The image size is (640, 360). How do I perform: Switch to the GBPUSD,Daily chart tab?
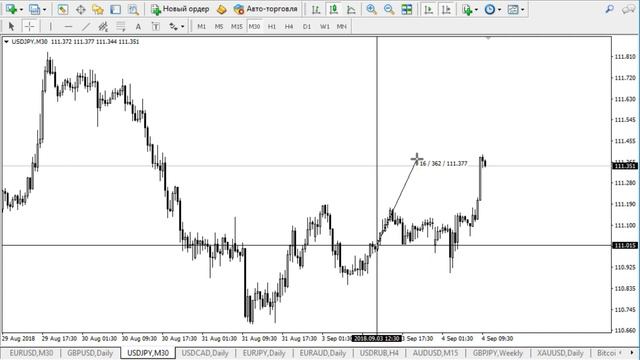click(x=90, y=353)
